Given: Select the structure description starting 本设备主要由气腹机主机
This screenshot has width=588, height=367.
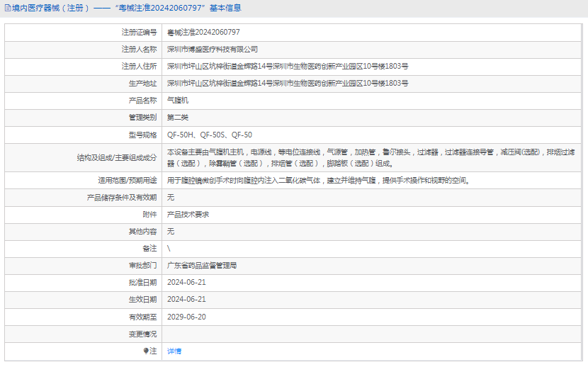Looking at the screenshot, I should (371, 158).
